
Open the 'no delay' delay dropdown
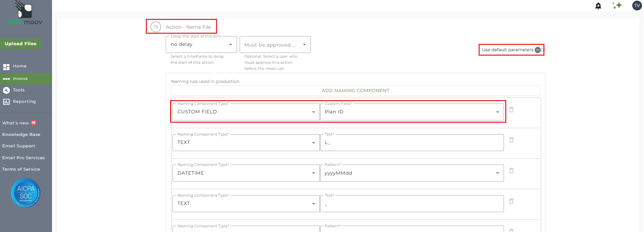[x=201, y=45]
